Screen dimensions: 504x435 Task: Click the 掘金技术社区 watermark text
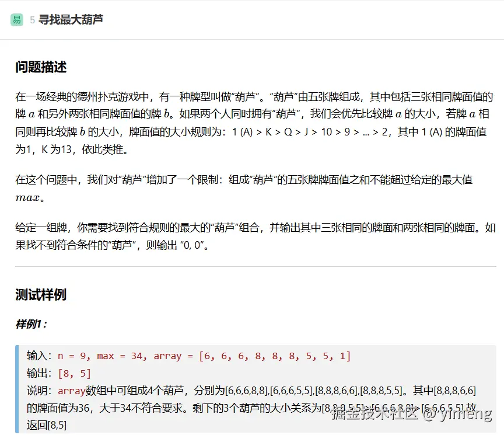(x=373, y=415)
